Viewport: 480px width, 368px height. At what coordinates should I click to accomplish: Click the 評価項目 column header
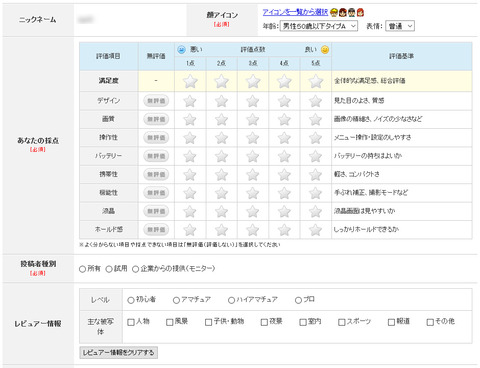point(109,56)
